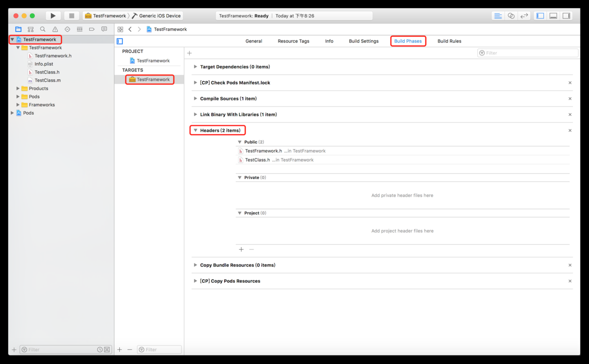Select the Breakpoint navigator icon
The width and height of the screenshot is (589, 364).
point(92,29)
